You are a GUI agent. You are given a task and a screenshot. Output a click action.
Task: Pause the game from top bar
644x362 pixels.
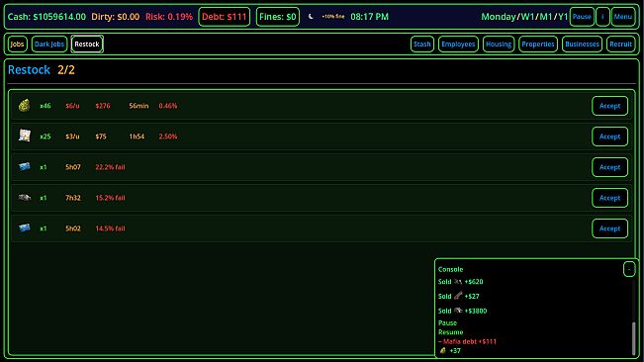582,17
